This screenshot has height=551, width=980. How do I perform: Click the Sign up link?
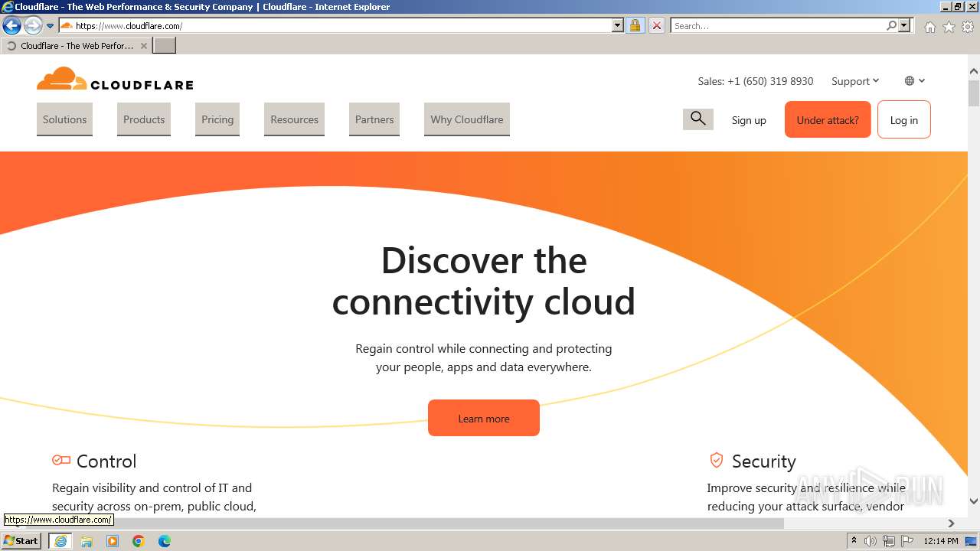pyautogui.click(x=749, y=120)
